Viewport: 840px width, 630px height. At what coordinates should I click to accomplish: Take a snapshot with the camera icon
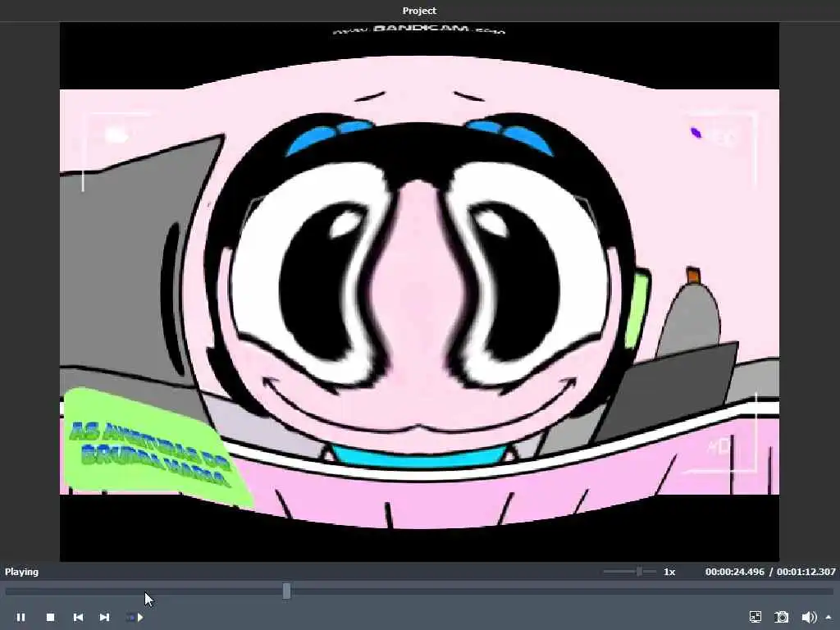click(782, 617)
